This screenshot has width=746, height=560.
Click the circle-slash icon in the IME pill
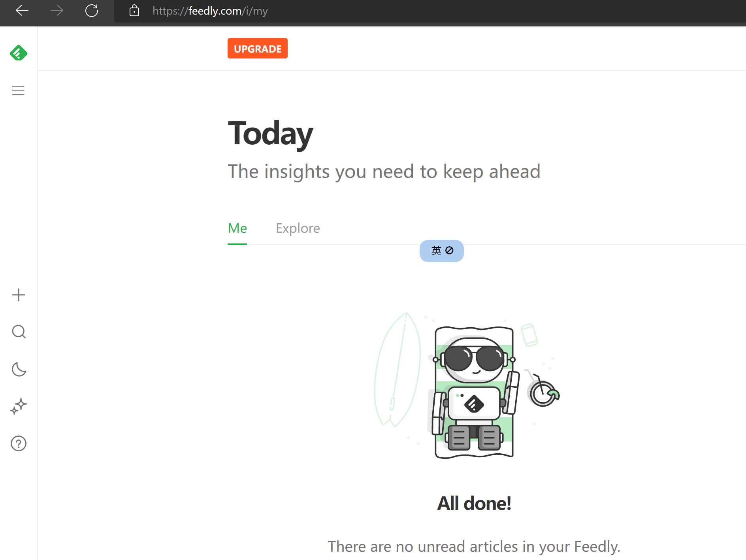click(x=450, y=251)
